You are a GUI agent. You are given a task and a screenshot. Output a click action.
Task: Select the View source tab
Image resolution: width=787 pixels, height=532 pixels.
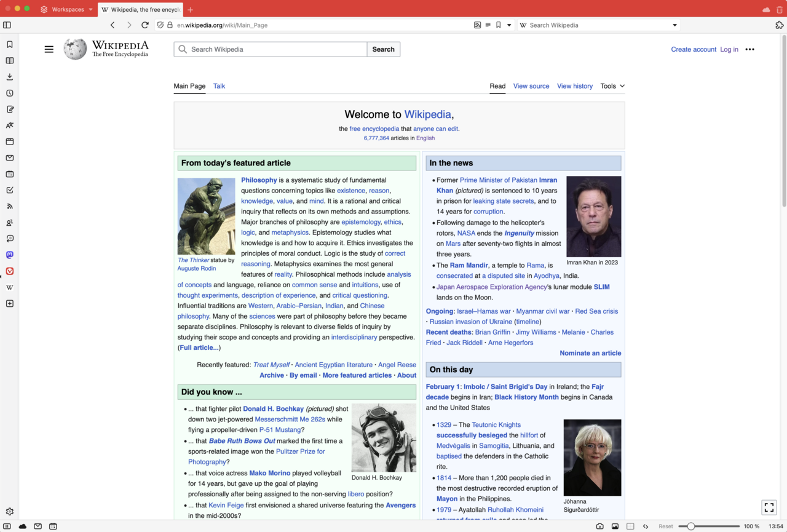[531, 86]
